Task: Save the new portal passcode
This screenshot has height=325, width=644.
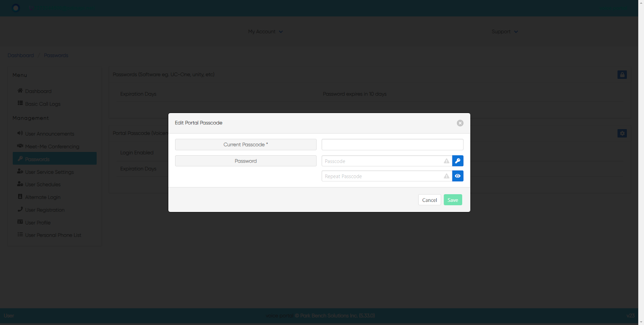Action: pyautogui.click(x=453, y=200)
